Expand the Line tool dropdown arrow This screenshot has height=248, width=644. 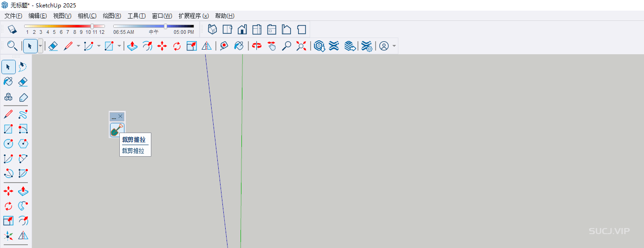tap(78, 46)
